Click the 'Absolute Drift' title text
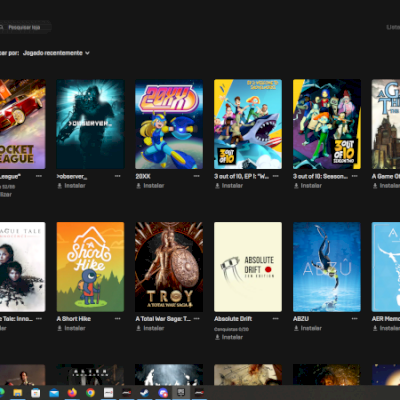The height and width of the screenshot is (400, 400). click(x=233, y=319)
